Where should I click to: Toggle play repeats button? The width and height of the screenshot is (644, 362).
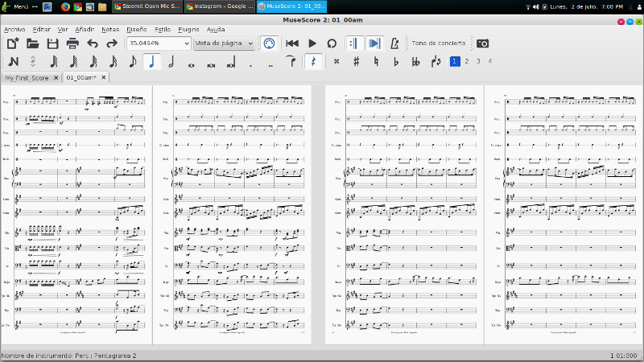click(x=354, y=43)
